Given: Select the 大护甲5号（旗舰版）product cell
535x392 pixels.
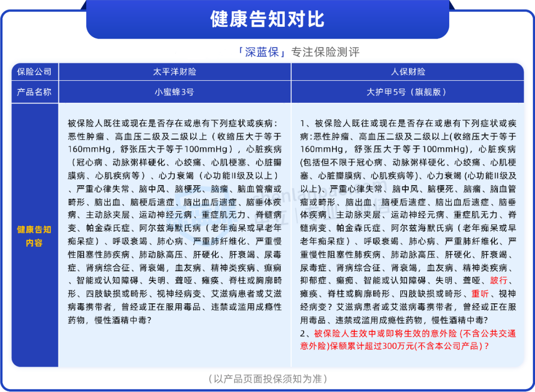Looking at the screenshot, I should point(408,92).
